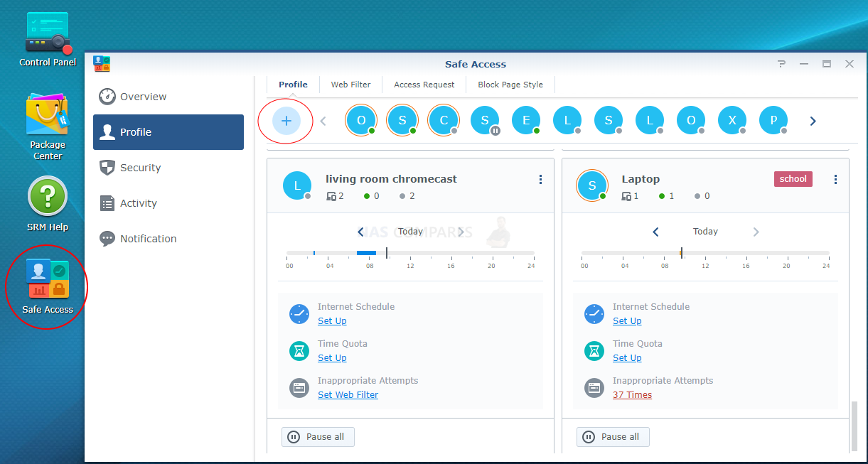Screen dimensions: 868x464
Task: Click the Safe Access logo in the window title bar
Action: click(x=102, y=64)
